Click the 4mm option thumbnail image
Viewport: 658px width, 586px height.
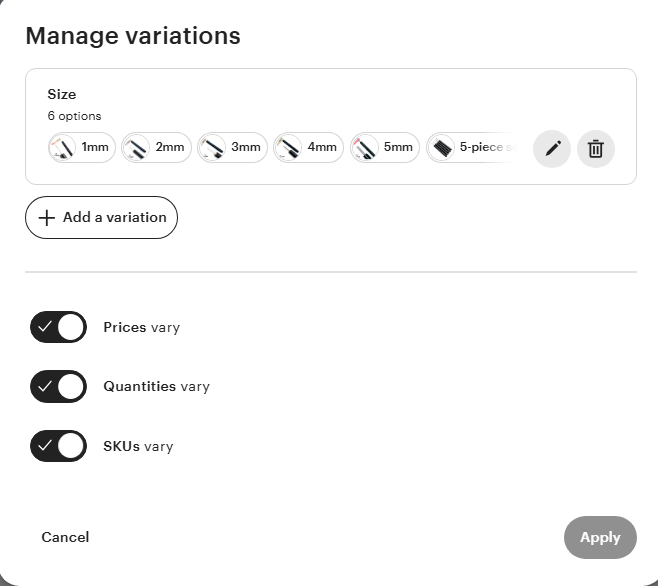(x=288, y=148)
